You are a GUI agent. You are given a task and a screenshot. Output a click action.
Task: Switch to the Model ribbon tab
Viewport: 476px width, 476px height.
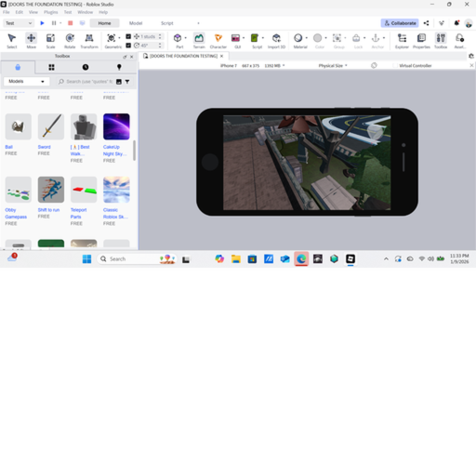[136, 23]
